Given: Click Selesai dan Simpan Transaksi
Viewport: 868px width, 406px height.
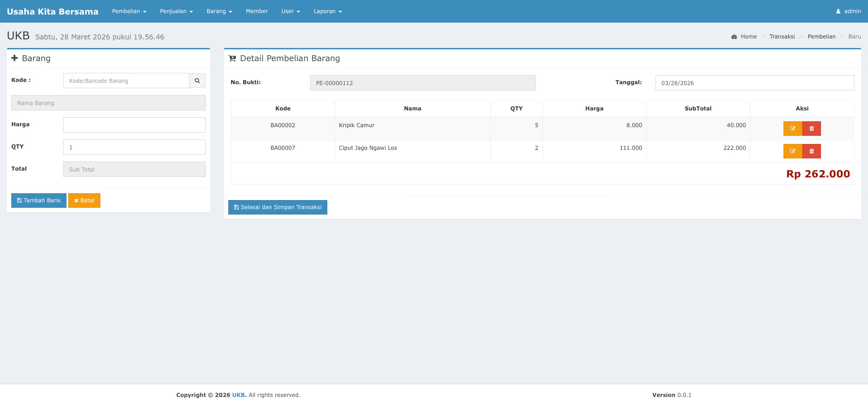Looking at the screenshot, I should pyautogui.click(x=278, y=207).
